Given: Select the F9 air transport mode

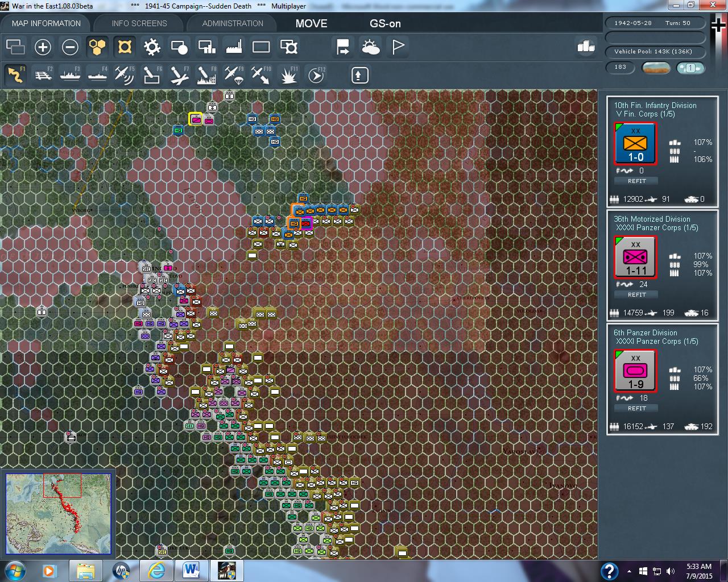Looking at the screenshot, I should [x=234, y=74].
